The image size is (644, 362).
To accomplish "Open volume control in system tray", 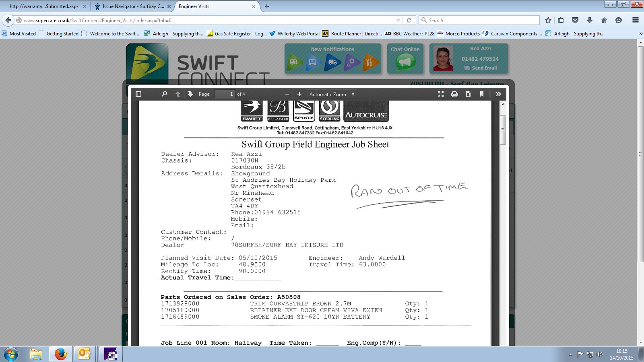I will tap(600, 354).
